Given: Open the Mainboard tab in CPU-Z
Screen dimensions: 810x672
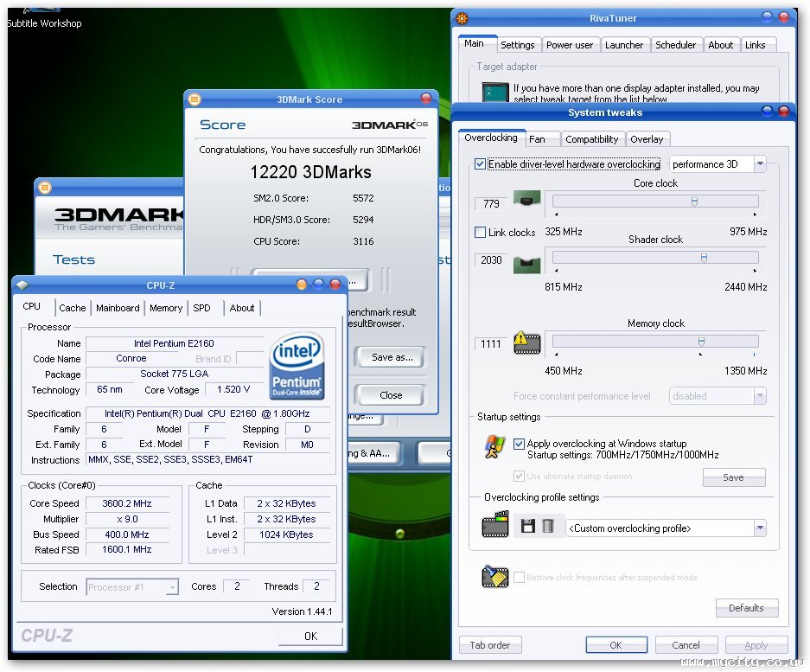Looking at the screenshot, I should click(118, 308).
